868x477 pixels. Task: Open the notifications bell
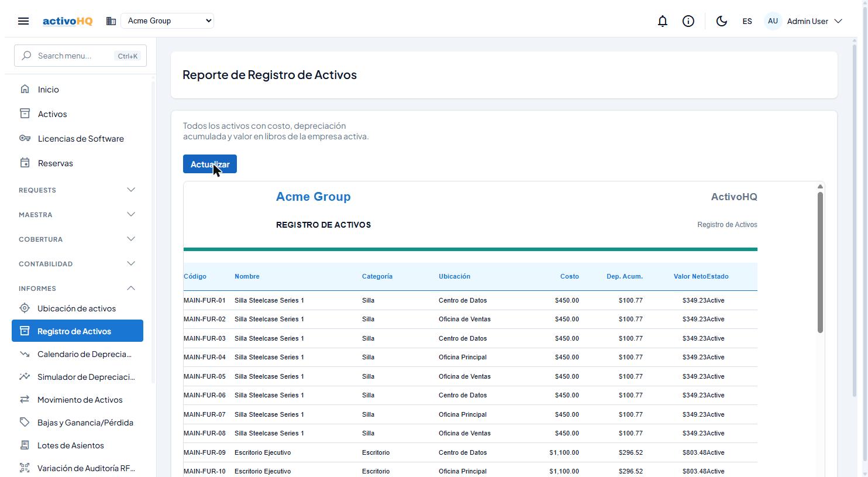(662, 21)
